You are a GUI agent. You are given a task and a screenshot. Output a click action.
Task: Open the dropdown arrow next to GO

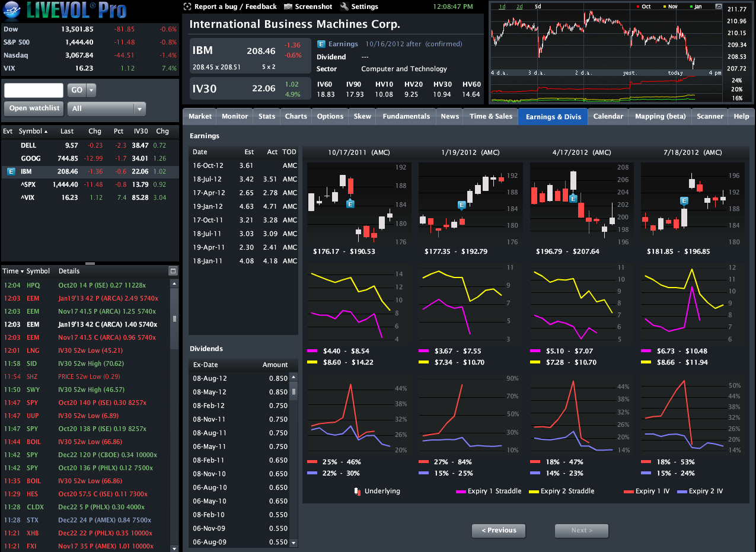point(91,90)
